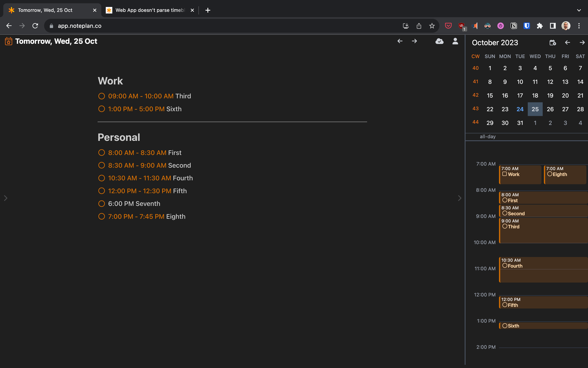The width and height of the screenshot is (588, 368).
Task: Select October 13 in the mini calendar
Action: click(565, 82)
